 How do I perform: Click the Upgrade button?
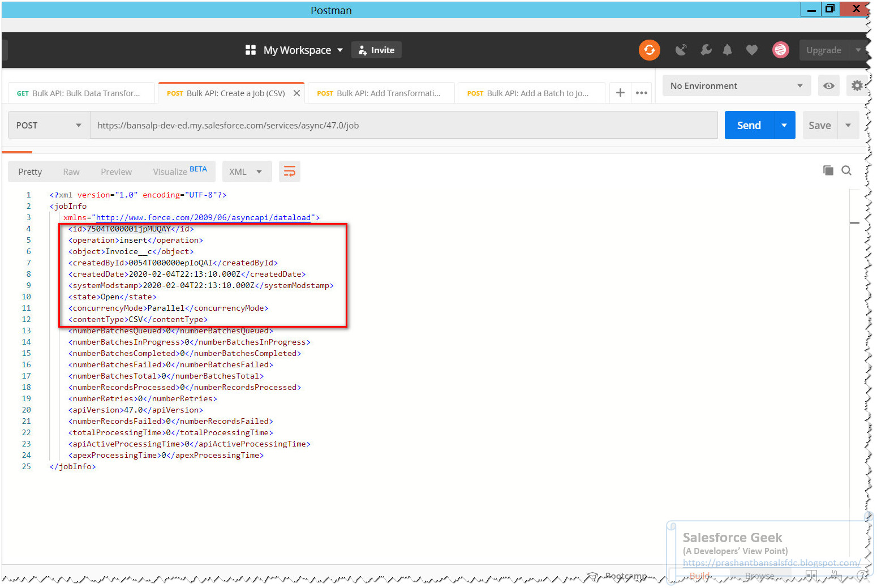point(824,50)
